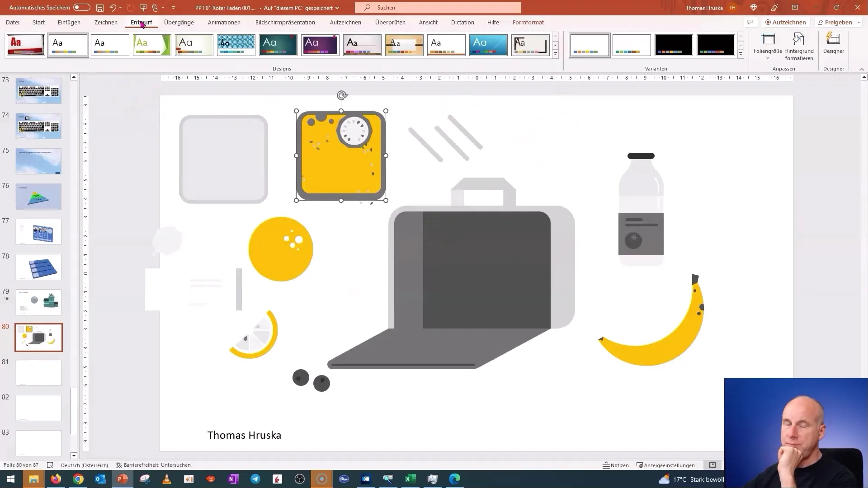Click the redo icon

(131, 8)
